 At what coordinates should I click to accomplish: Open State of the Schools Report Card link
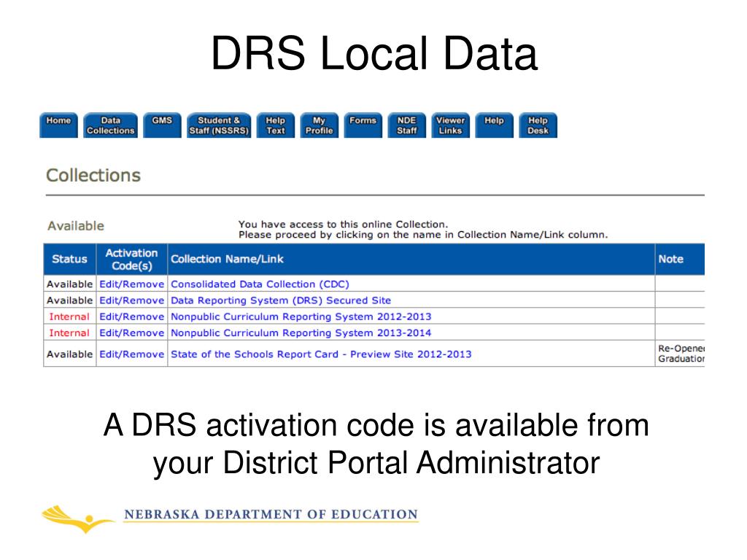pos(321,354)
